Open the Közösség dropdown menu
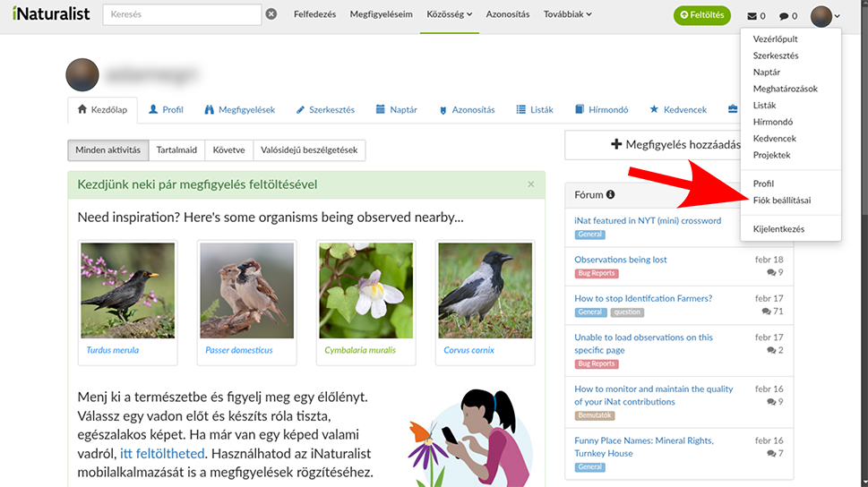Screen dimensions: 868x487 pos(449,14)
